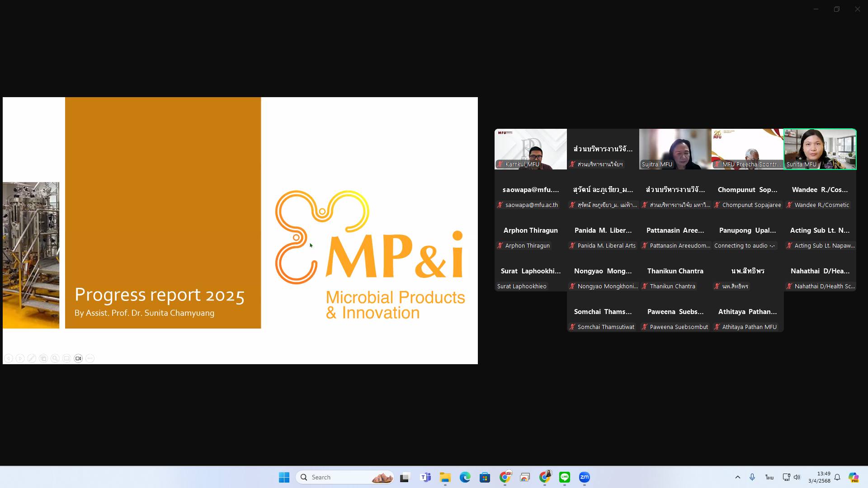Advance to next slide in slideshow controls

coord(20,358)
